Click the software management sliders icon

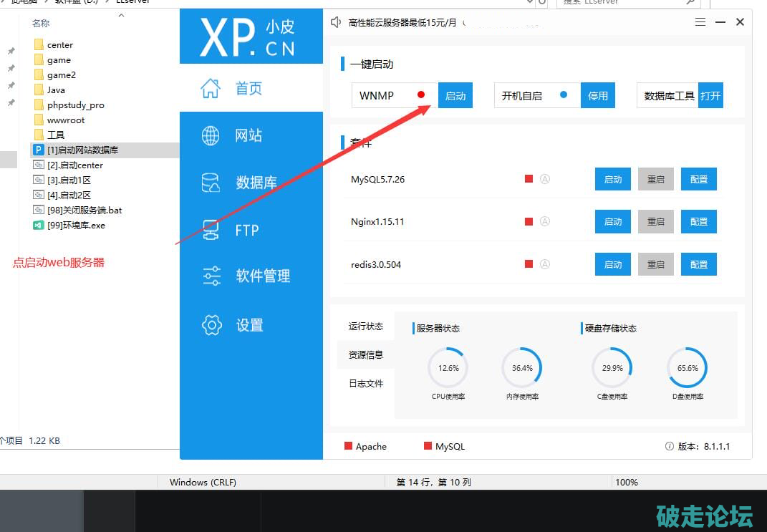(212, 276)
